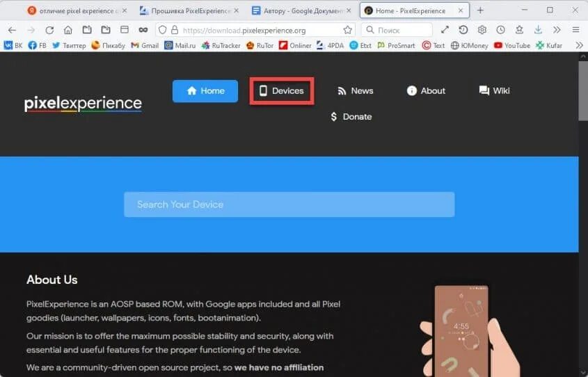Click the About Us heading

tap(51, 280)
